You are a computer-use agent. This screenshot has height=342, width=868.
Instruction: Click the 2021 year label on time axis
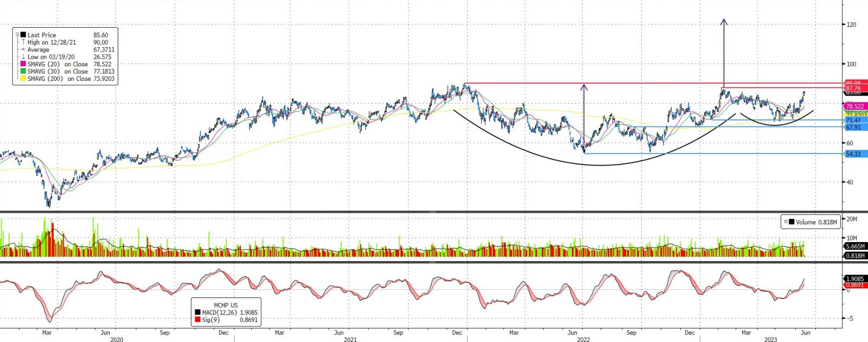coord(350,339)
